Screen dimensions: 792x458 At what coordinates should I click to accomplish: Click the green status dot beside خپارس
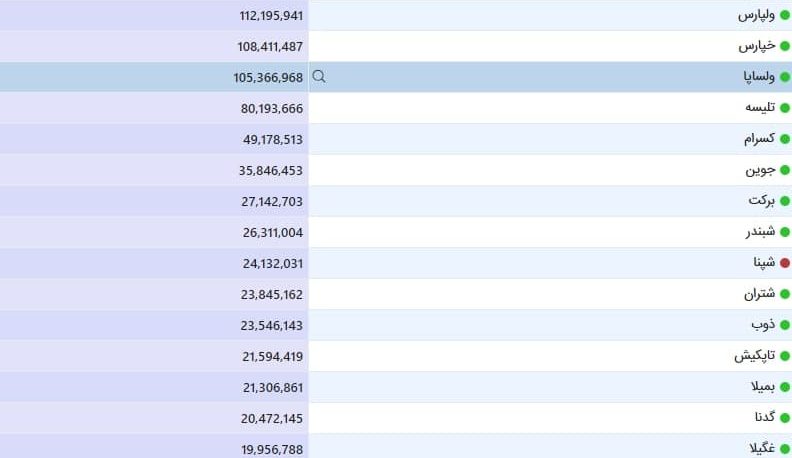click(x=785, y=46)
